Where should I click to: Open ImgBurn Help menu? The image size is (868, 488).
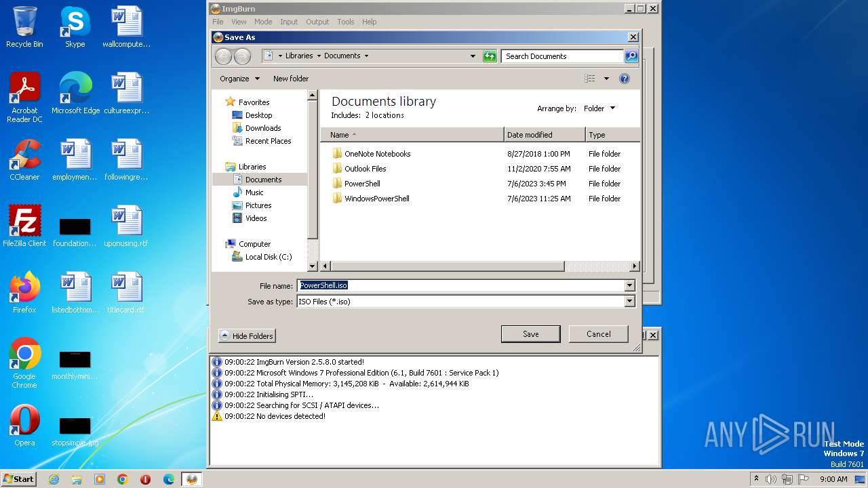point(369,22)
